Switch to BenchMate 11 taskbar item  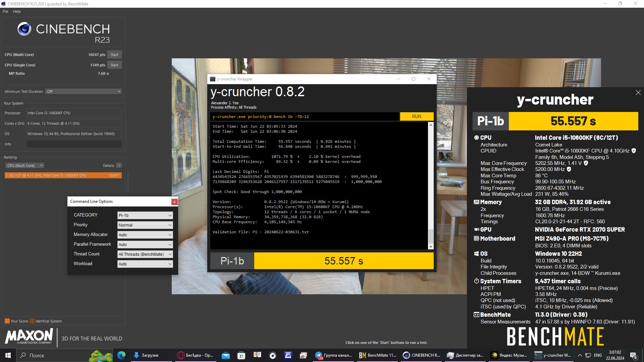(378, 355)
